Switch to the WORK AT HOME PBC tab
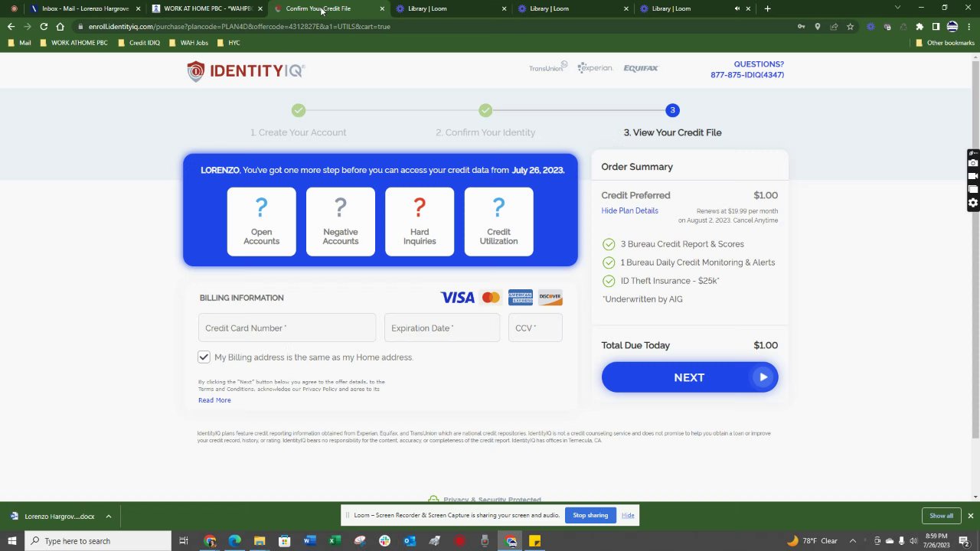This screenshot has width=980, height=551. [207, 8]
